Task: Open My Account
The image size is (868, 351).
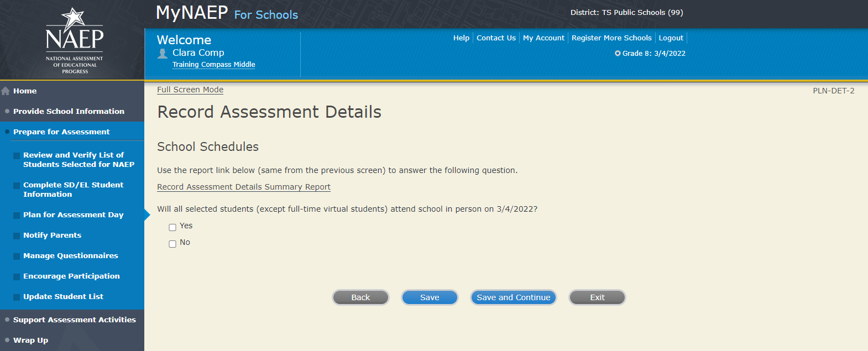Action: coord(543,38)
